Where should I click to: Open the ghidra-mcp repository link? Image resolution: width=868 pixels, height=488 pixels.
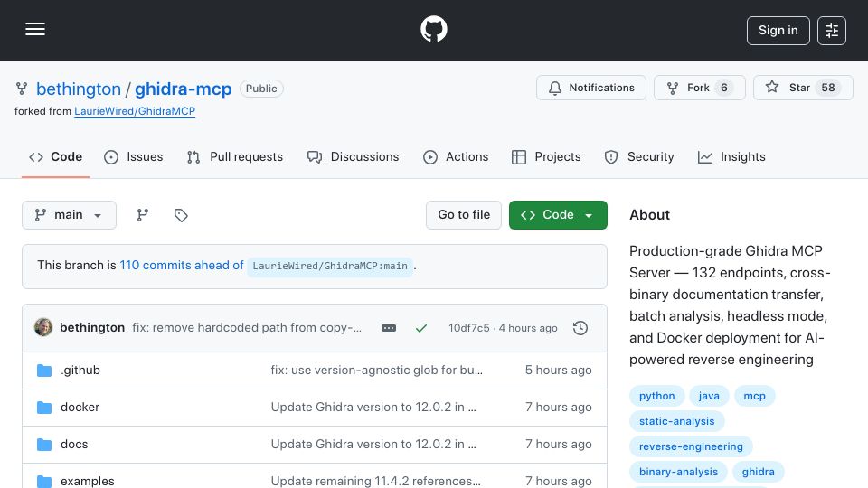(x=184, y=89)
